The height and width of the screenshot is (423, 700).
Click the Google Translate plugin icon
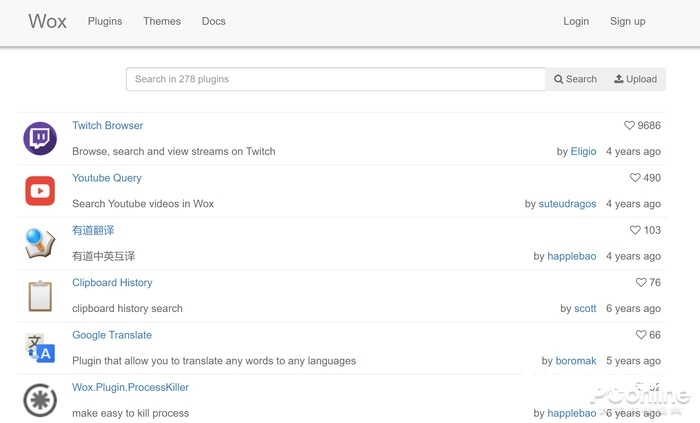(40, 348)
